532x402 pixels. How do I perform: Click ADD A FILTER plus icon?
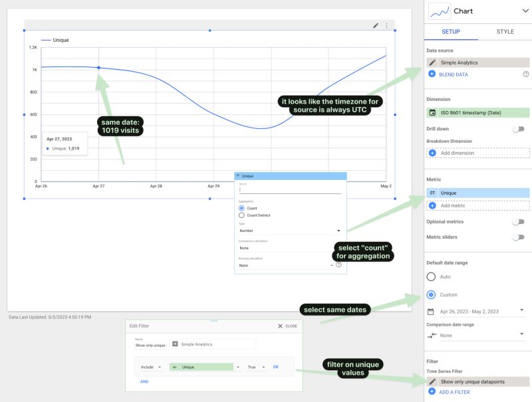click(433, 391)
